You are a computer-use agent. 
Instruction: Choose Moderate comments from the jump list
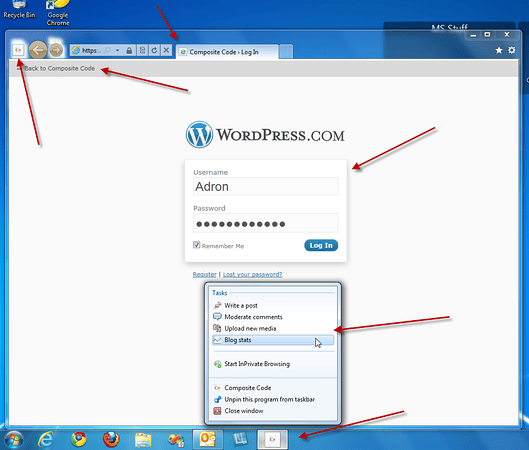273,317
